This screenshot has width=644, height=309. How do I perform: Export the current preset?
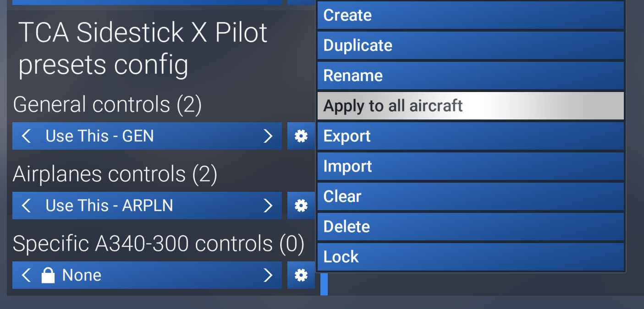click(x=470, y=136)
